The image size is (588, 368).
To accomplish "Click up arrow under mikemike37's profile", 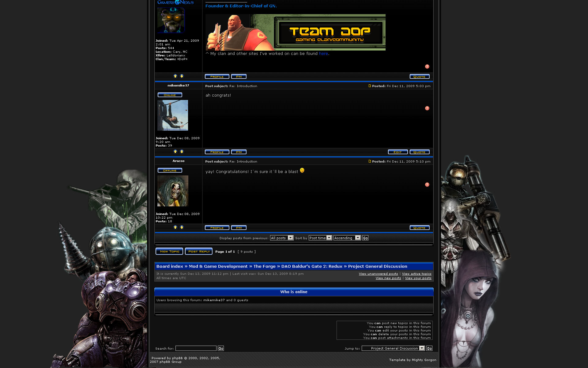I will [x=175, y=151].
